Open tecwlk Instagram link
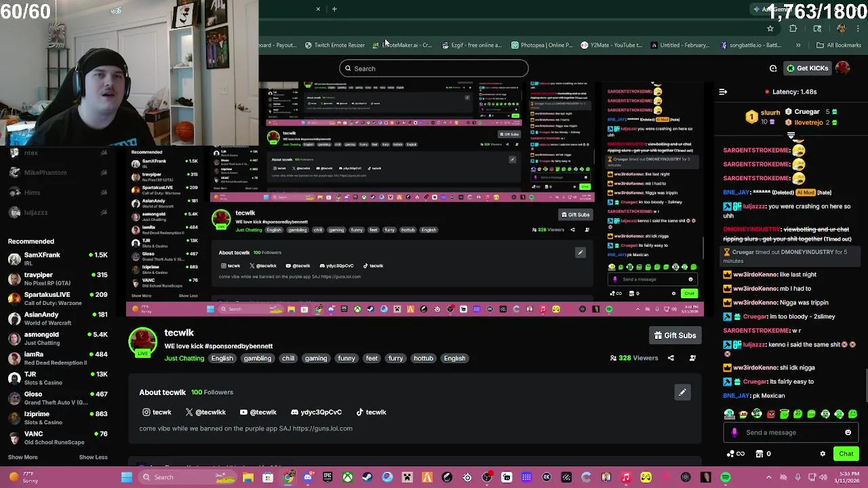This screenshot has height=488, width=868. 157,412
